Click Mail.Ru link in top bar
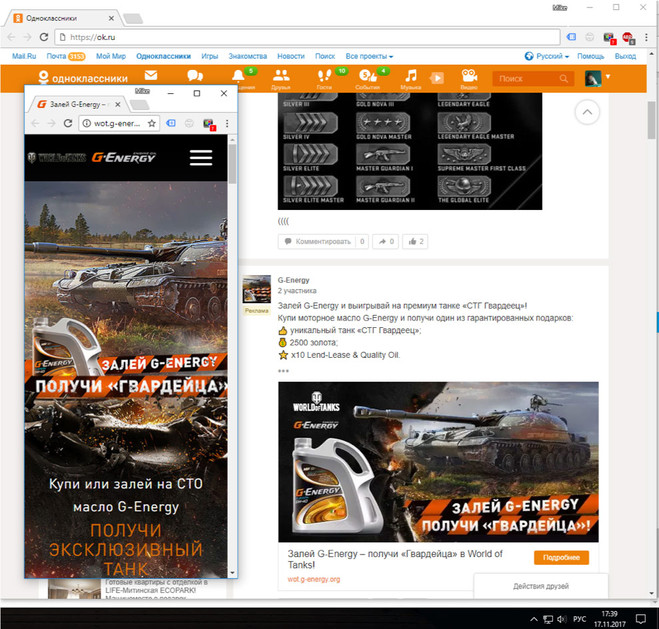Viewport: 659px width, 629px height. click(24, 56)
